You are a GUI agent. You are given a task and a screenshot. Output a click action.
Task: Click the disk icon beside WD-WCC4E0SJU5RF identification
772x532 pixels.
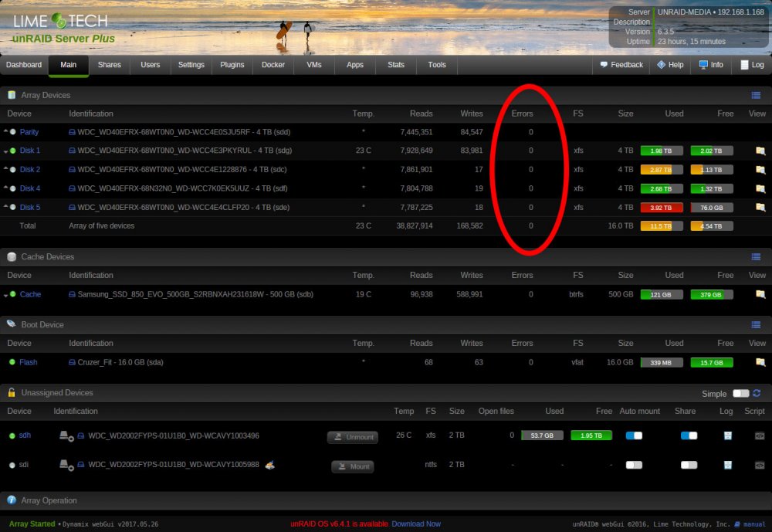point(72,132)
